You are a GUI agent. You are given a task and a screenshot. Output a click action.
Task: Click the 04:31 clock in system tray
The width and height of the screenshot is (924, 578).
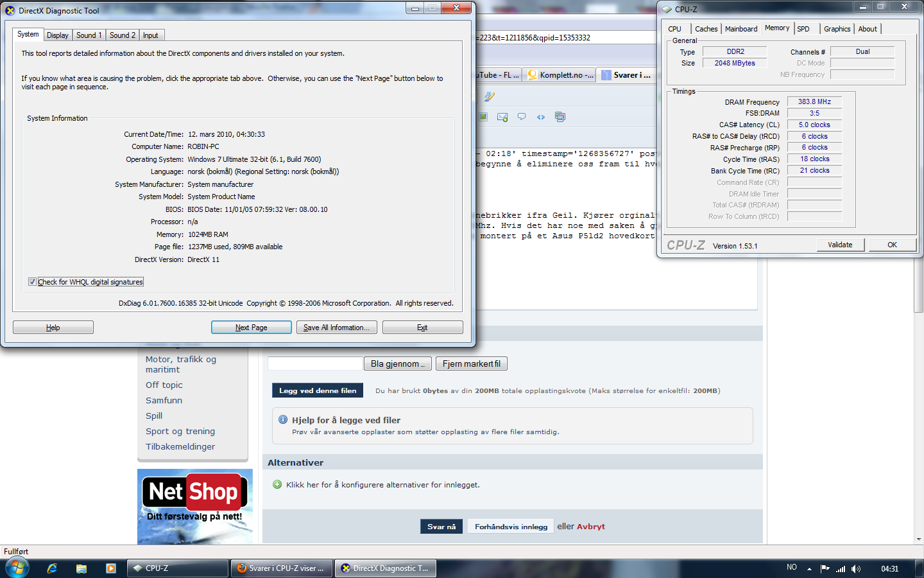coord(890,569)
